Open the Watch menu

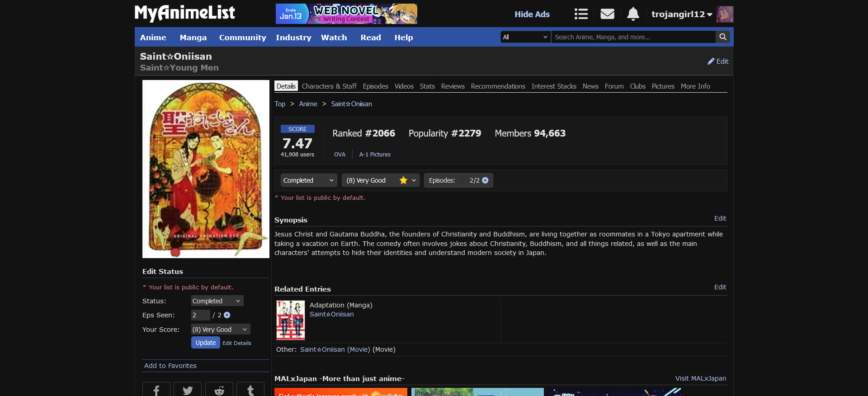pyautogui.click(x=334, y=38)
